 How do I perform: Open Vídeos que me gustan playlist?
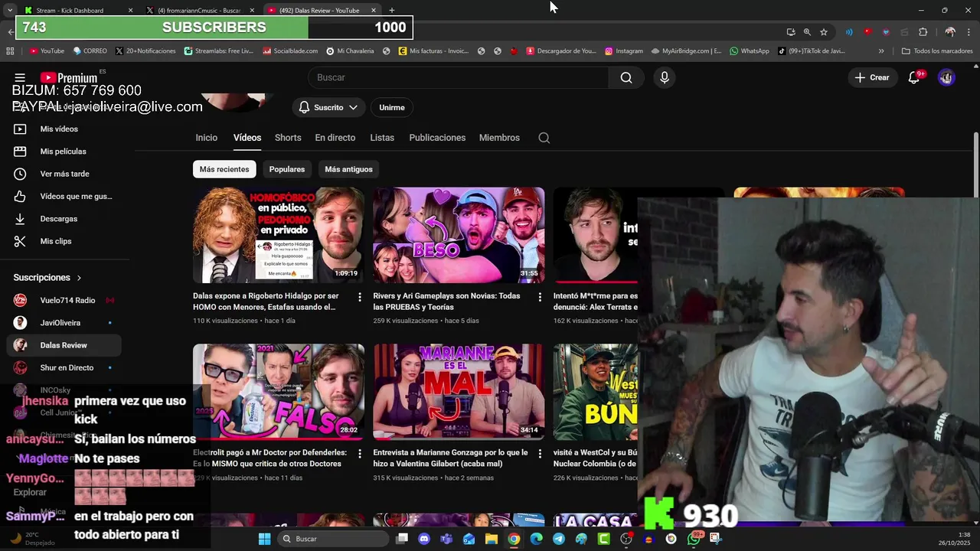64,196
